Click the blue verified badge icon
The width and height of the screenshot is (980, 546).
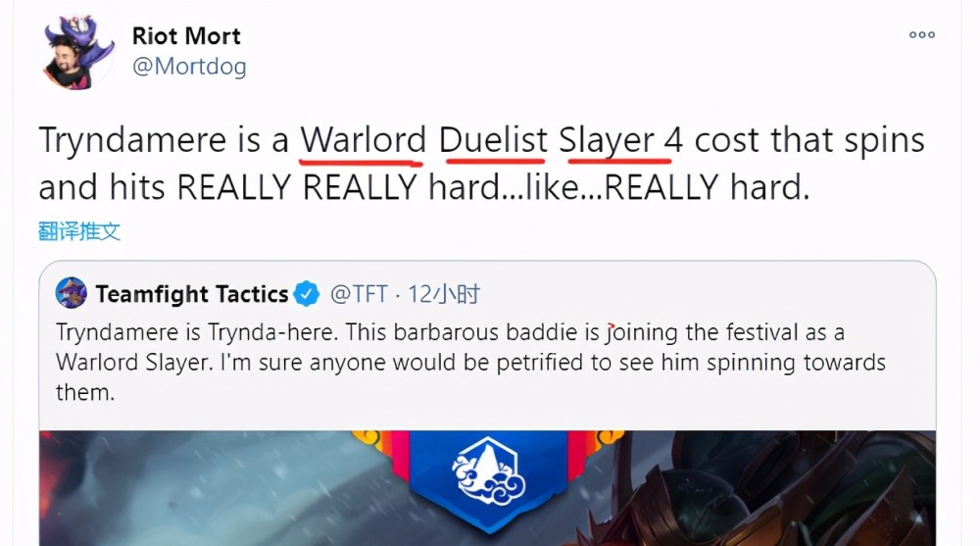tap(306, 293)
